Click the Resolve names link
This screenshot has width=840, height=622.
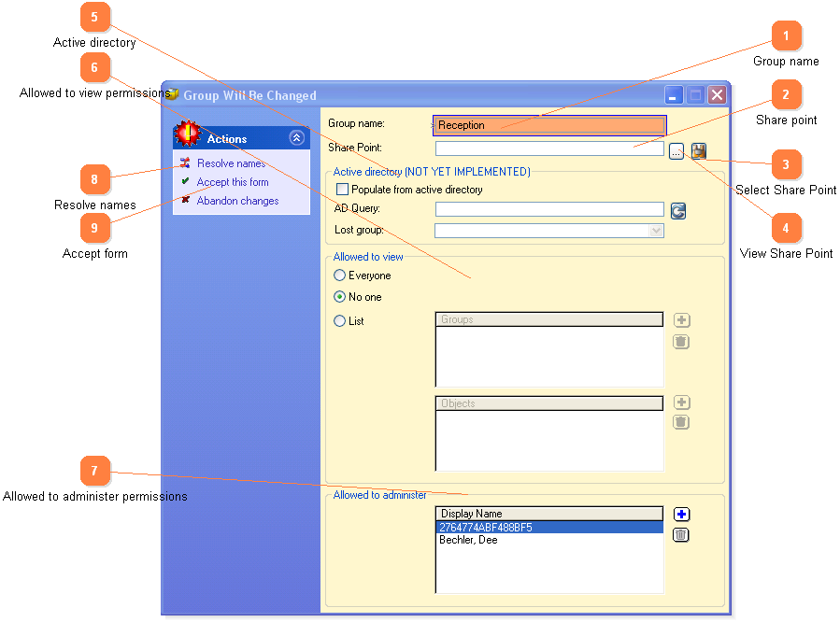click(231, 163)
